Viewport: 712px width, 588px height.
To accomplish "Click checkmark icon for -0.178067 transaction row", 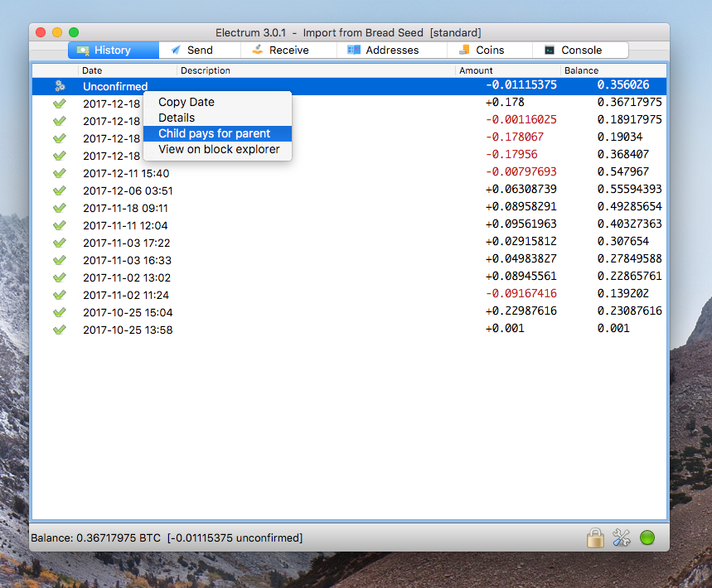I will pyautogui.click(x=60, y=138).
